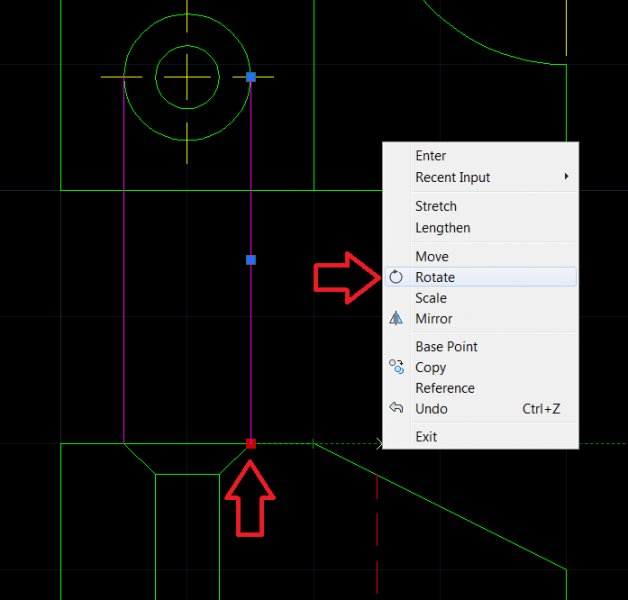Image resolution: width=628 pixels, height=600 pixels.
Task: Select Stretch from the grip menu
Action: pyautogui.click(x=480, y=206)
